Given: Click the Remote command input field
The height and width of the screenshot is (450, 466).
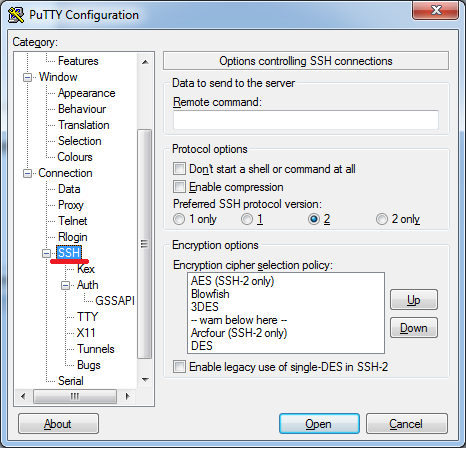Looking at the screenshot, I should (x=306, y=120).
